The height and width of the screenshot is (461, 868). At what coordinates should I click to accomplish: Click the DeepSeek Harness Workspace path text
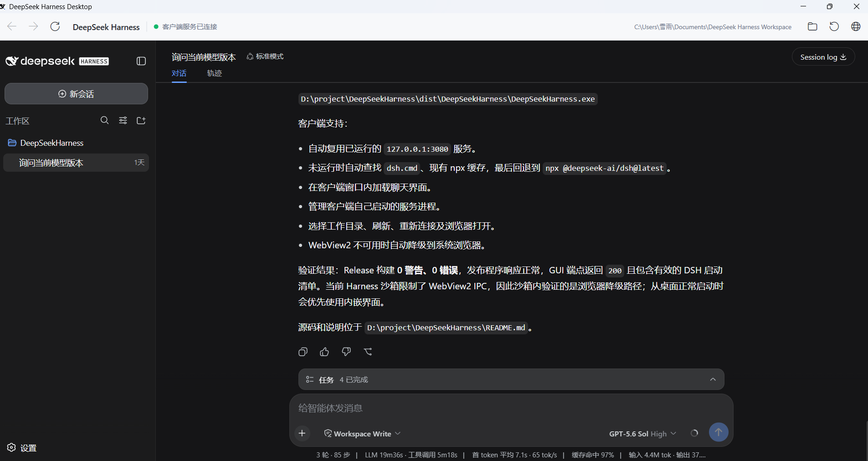[x=713, y=27]
